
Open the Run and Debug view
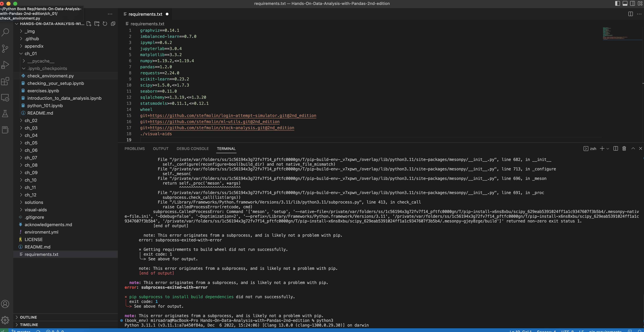pos(5,65)
